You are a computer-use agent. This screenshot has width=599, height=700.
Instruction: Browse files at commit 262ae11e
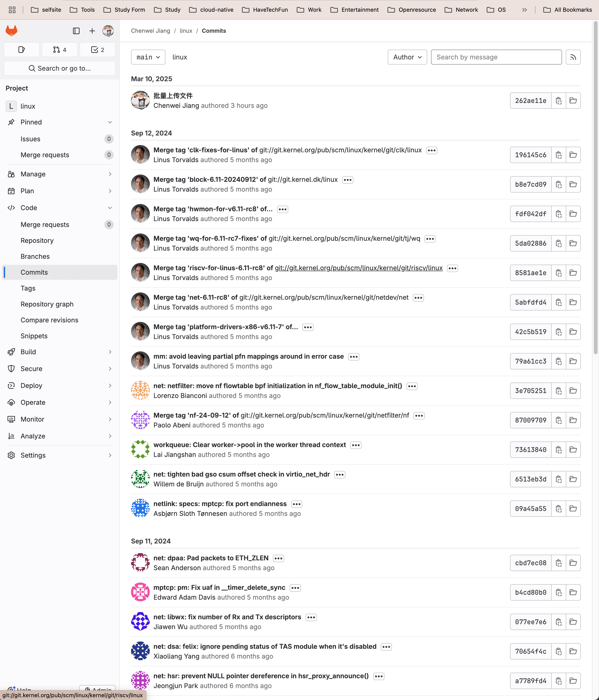(x=573, y=101)
